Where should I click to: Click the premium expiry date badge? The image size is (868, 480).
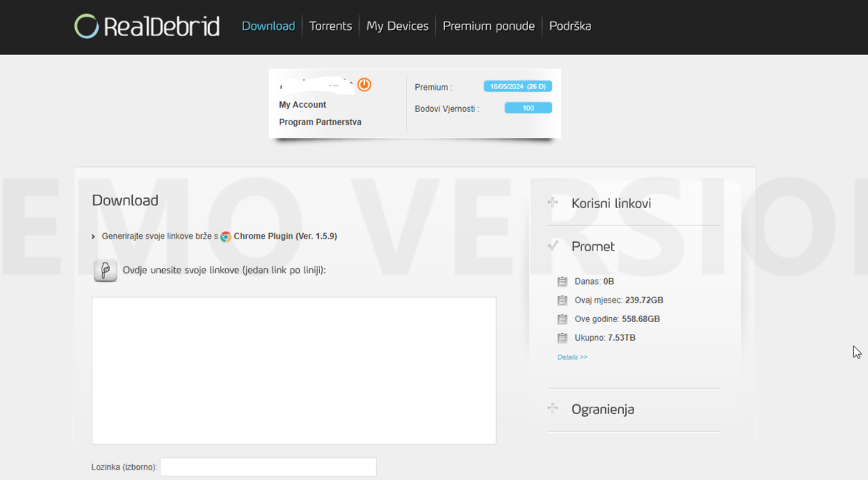click(517, 87)
